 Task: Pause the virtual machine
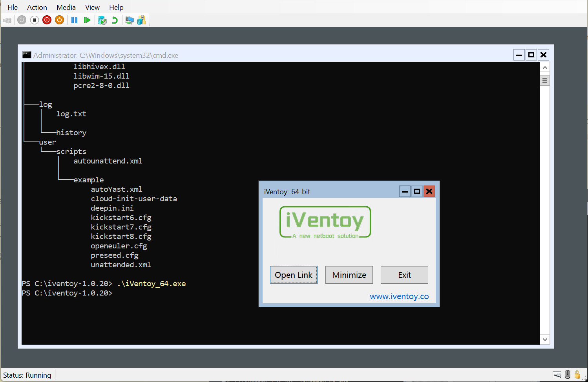click(74, 20)
